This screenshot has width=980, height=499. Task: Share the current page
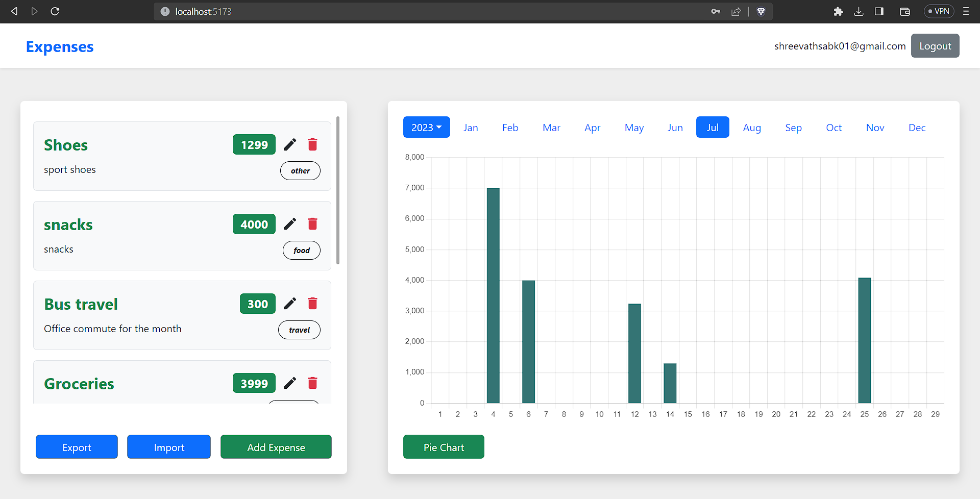[737, 11]
